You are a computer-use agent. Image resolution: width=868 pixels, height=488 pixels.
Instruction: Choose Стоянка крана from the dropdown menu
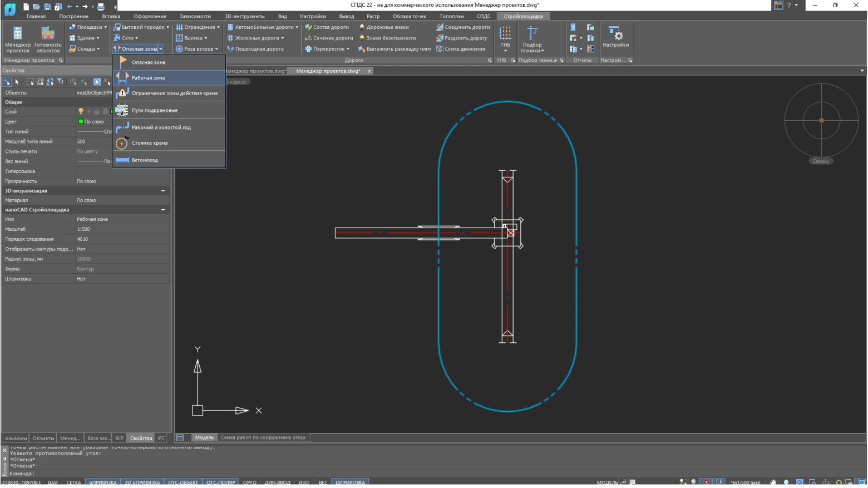coord(149,143)
